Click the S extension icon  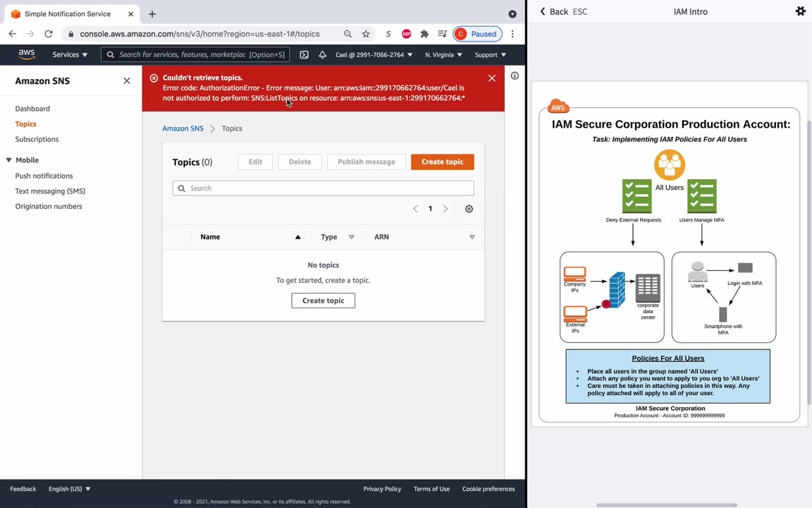click(x=388, y=34)
